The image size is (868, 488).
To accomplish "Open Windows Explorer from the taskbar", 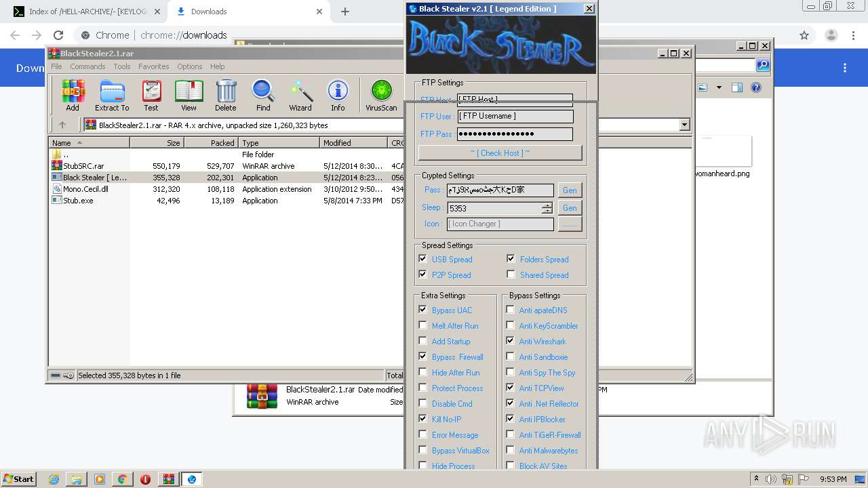I will [x=77, y=479].
